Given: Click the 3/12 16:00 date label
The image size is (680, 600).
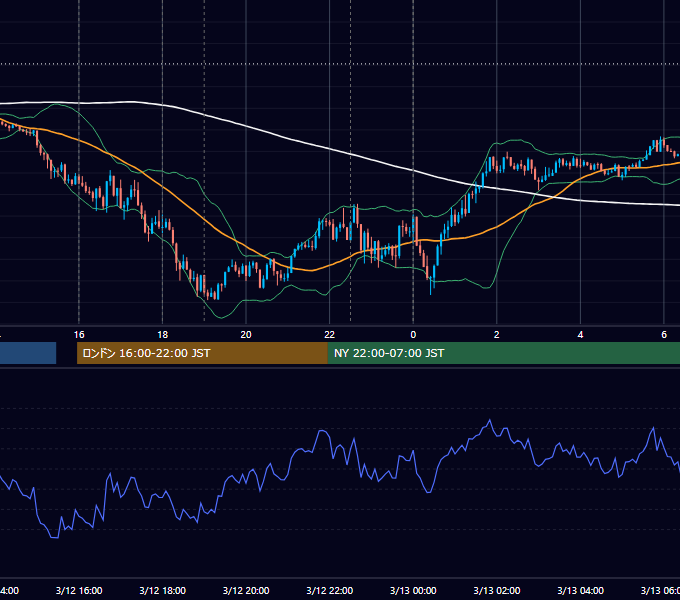Looking at the screenshot, I should (79, 590).
